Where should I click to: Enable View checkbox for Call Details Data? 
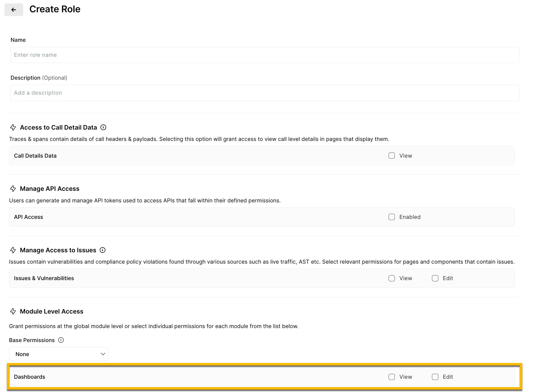(392, 156)
